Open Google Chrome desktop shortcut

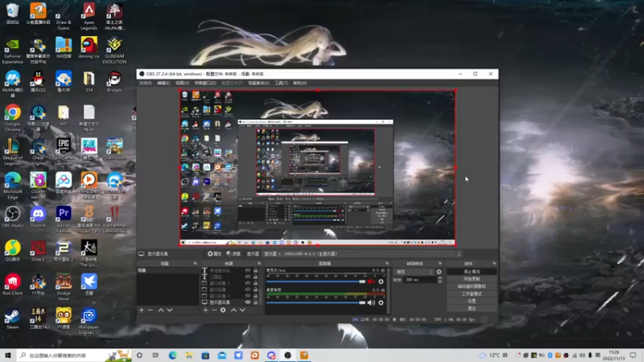tap(12, 117)
